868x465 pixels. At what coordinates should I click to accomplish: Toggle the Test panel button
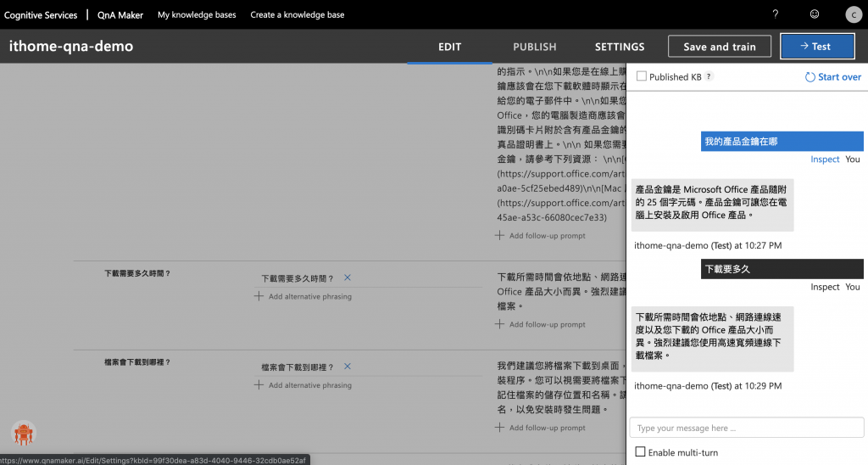[817, 47]
